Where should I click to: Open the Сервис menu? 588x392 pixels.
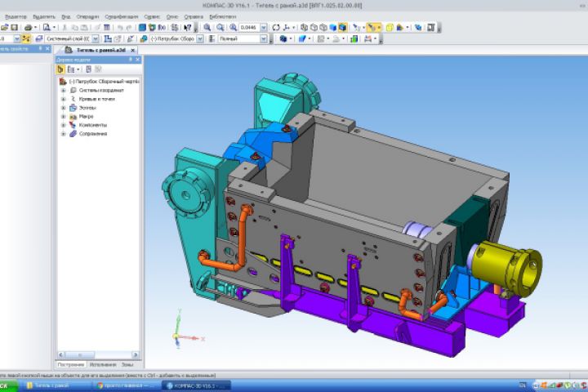[x=152, y=17]
